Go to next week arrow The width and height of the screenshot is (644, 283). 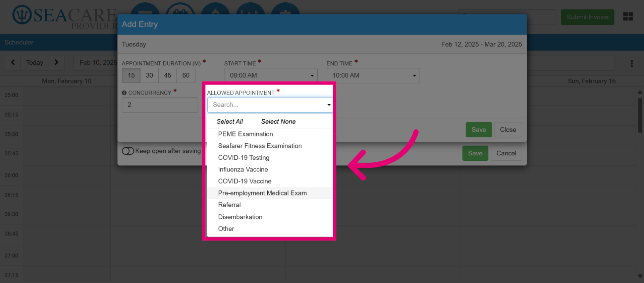pos(56,63)
